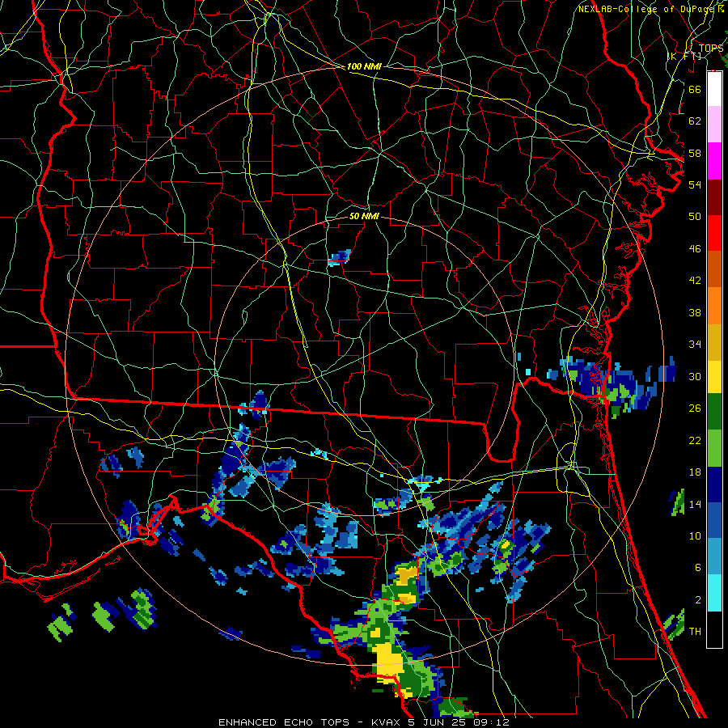Click the '26' legend value
The width and height of the screenshot is (728, 728).
(695, 408)
